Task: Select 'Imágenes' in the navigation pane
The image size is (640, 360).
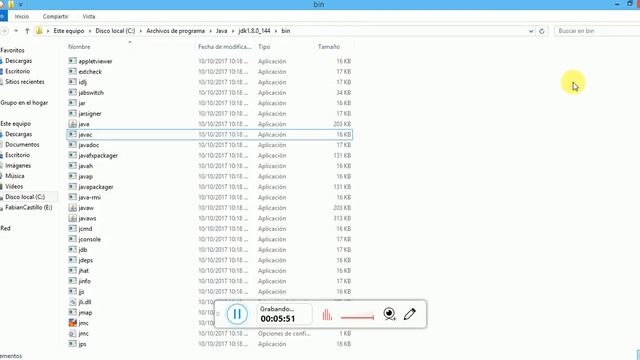Action: point(18,165)
